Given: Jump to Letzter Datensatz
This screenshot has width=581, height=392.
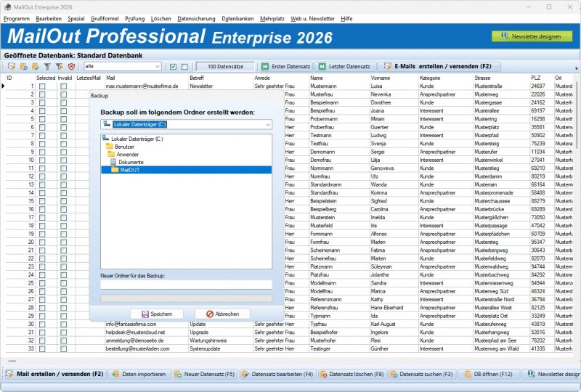Looking at the screenshot, I should click(344, 66).
